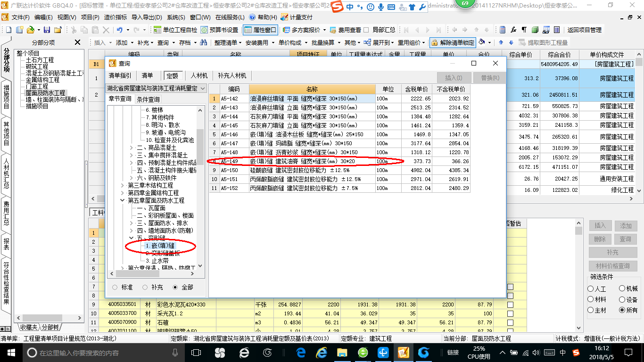Image resolution: width=644 pixels, height=362 pixels.
Task: Switch to the 条件查询 tab
Action: 148,99
